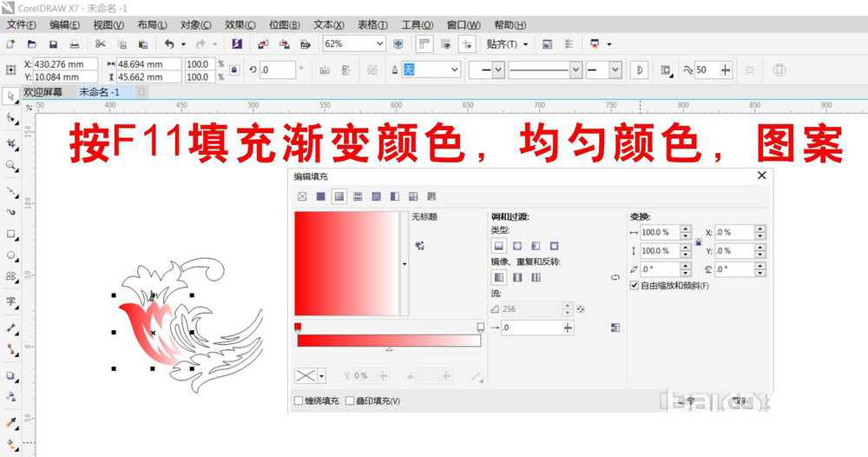Select the Zoom tool in toolbox
The image size is (868, 457).
pyautogui.click(x=10, y=165)
